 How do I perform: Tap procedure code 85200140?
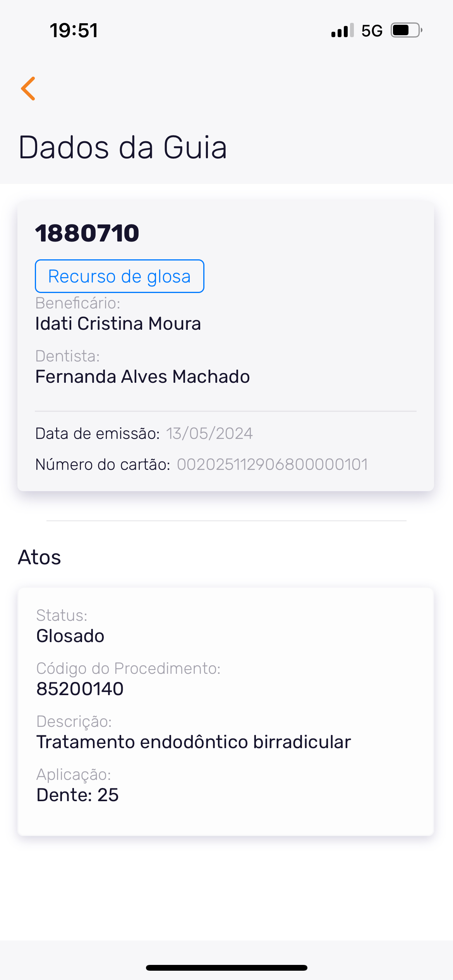pyautogui.click(x=80, y=689)
